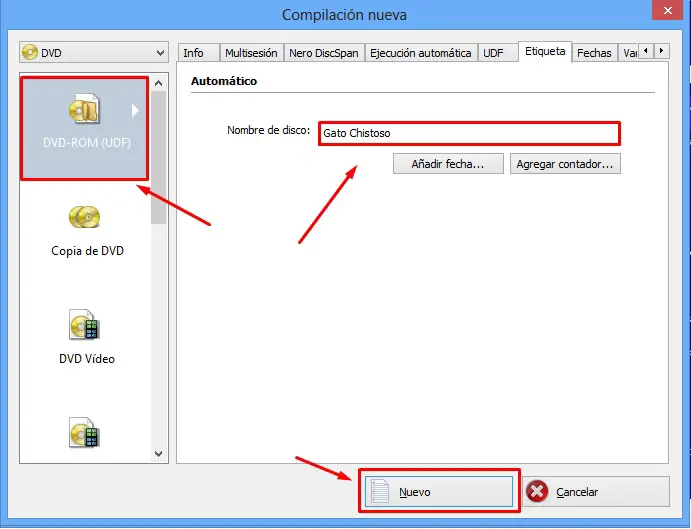Select the DVD Vídeo compilation icon
Screen dimensions: 691x529
[x=84, y=325]
